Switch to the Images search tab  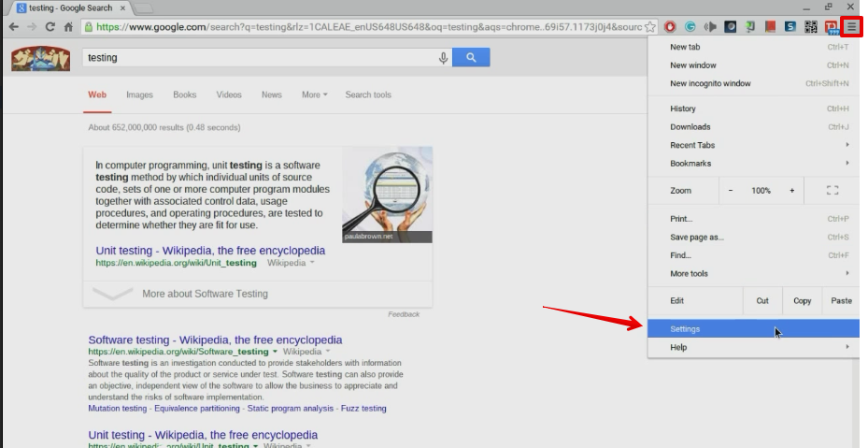pyautogui.click(x=139, y=94)
